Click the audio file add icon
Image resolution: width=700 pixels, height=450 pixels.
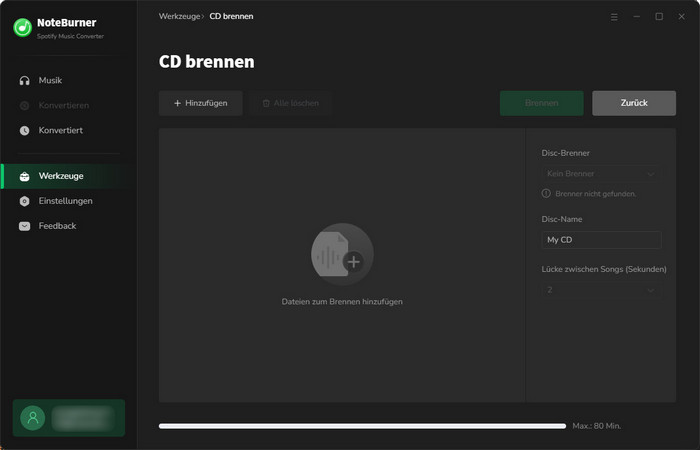click(342, 254)
